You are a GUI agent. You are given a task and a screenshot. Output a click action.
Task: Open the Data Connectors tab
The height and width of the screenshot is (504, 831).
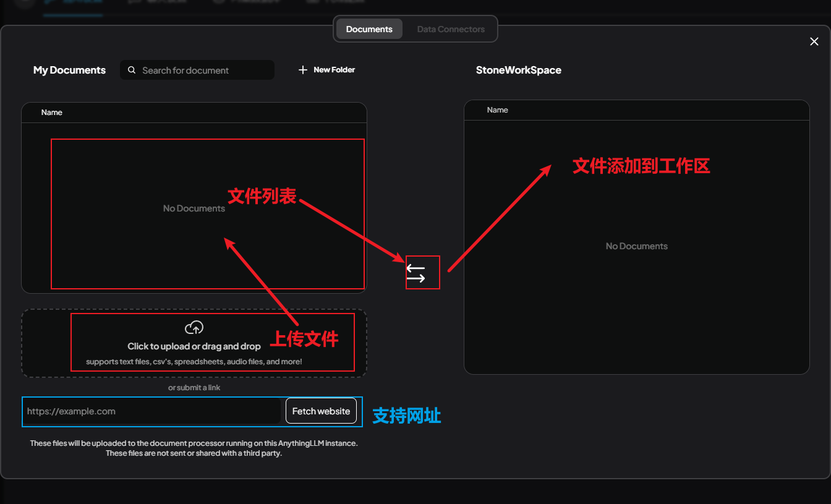[x=451, y=29]
